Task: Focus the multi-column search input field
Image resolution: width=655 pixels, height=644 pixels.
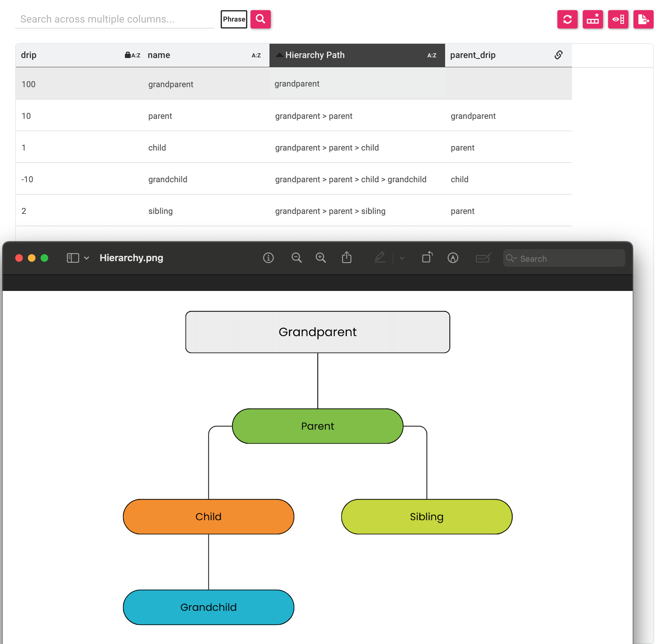Action: (115, 19)
